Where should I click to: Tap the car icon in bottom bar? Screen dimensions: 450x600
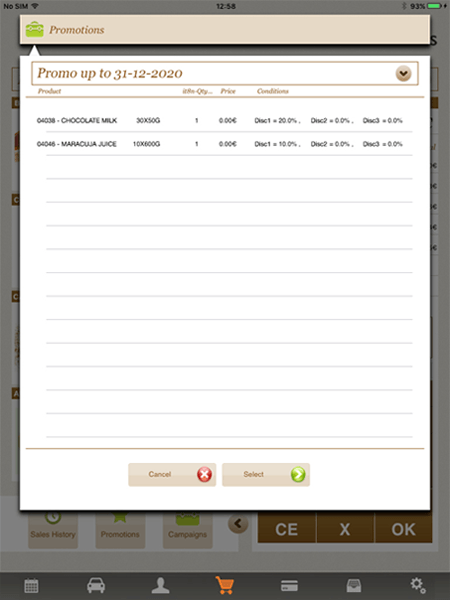point(96,585)
